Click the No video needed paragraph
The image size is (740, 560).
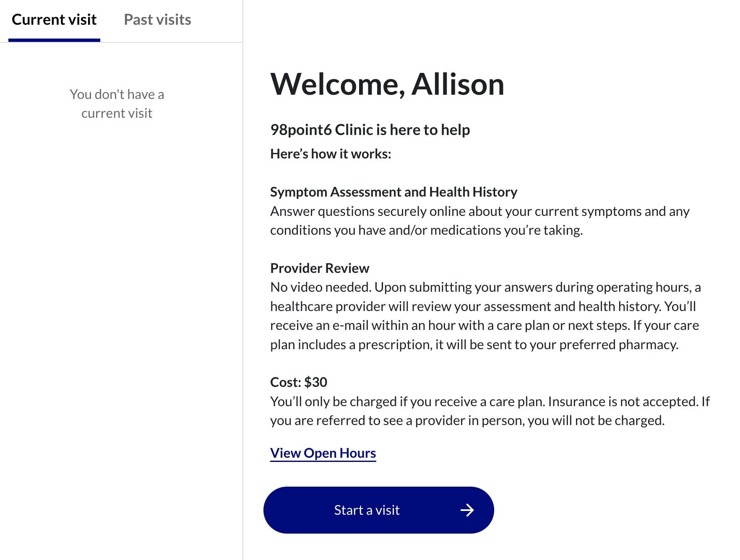click(x=485, y=316)
